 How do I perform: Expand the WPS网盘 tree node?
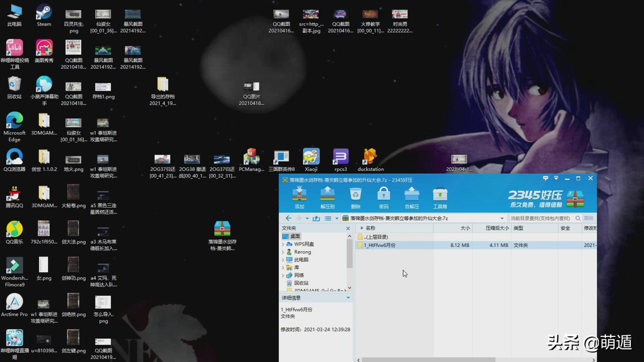283,244
